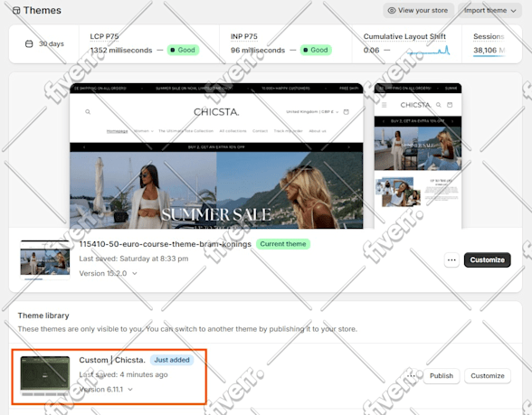Open INP P75 metric details
Image resolution: width=532 pixels, height=415 pixels.
click(244, 36)
